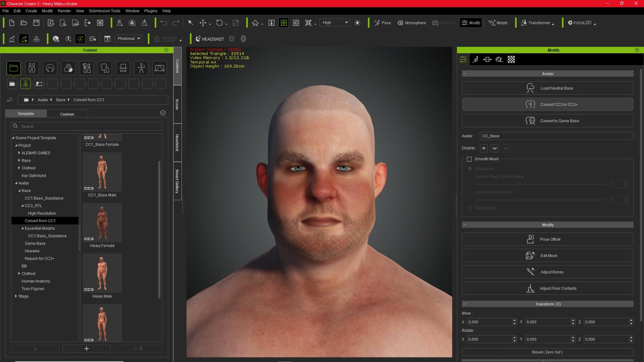Open the High quality dropdown
The width and height of the screenshot is (644, 362).
pos(335,23)
